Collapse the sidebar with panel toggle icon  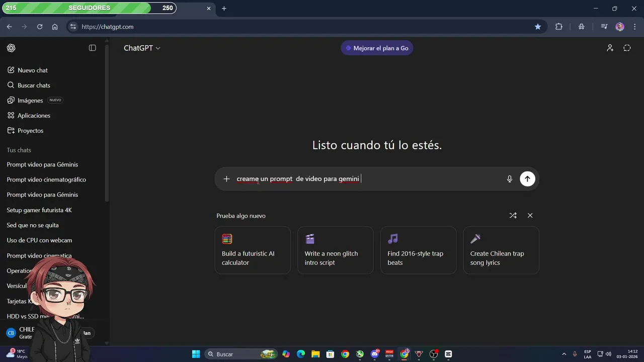(x=92, y=48)
